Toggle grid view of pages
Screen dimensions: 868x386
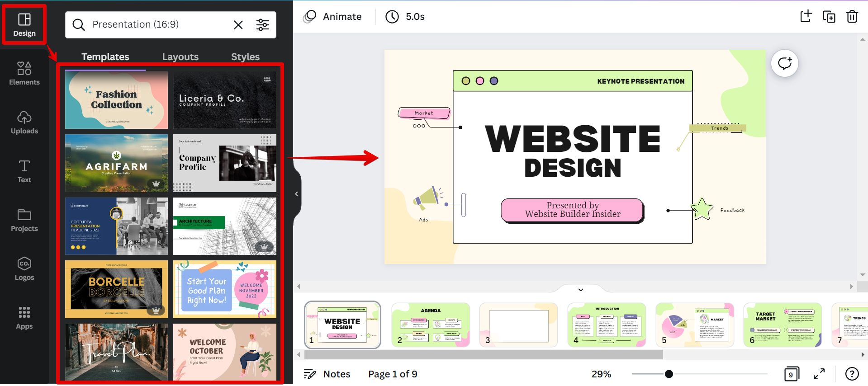[x=791, y=374]
